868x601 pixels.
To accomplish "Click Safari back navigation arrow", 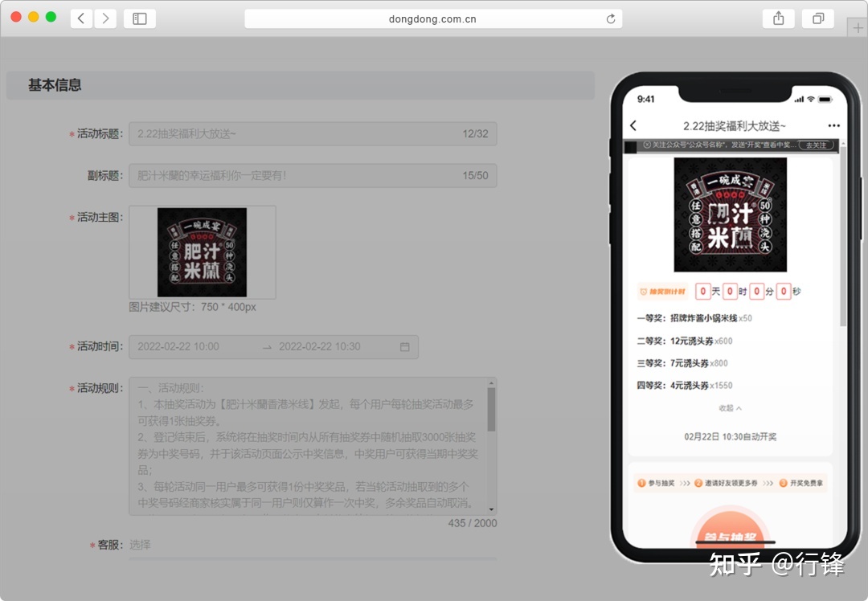I will (x=81, y=18).
